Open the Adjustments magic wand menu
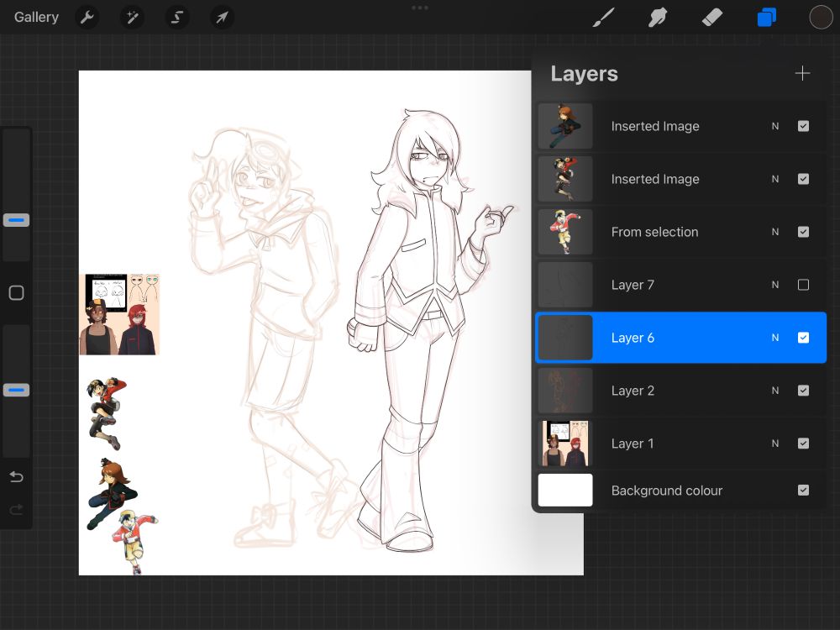The image size is (840, 630). click(x=132, y=17)
